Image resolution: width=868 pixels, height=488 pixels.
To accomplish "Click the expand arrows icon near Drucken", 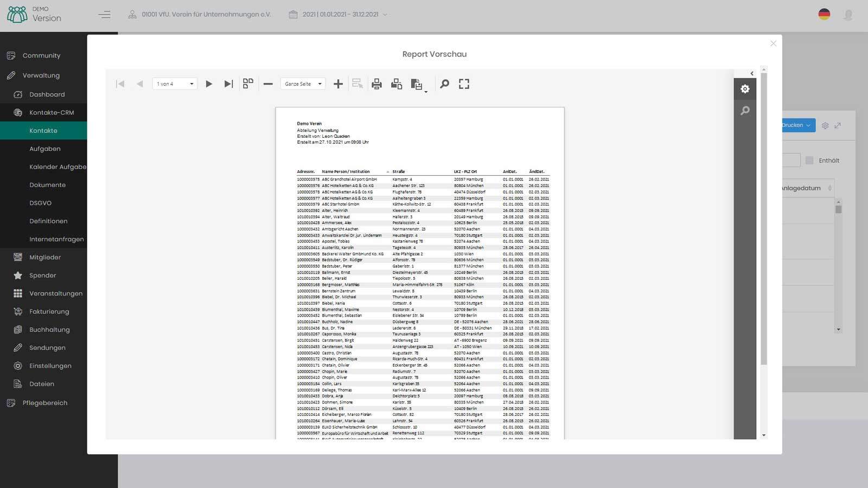I will point(838,125).
